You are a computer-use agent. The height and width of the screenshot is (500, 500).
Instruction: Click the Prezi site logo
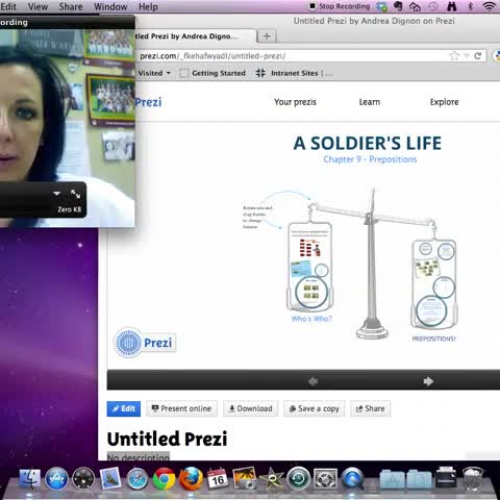149,102
